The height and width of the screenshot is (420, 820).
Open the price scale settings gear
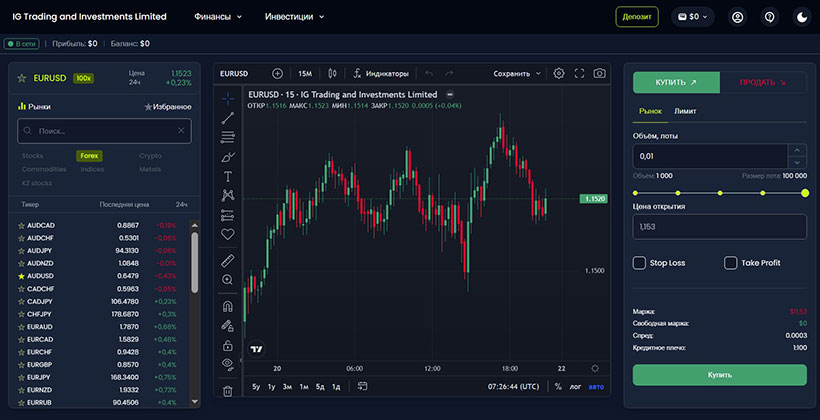coord(595,368)
